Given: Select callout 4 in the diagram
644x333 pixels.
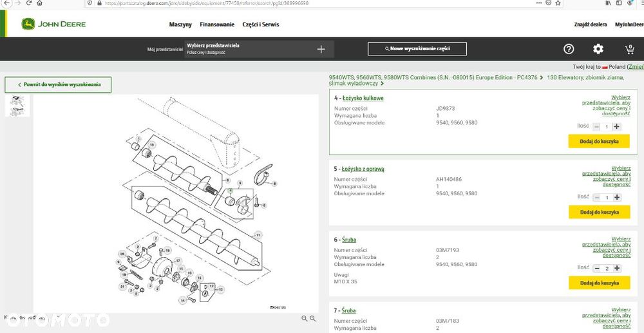Looking at the screenshot, I should (231, 191).
